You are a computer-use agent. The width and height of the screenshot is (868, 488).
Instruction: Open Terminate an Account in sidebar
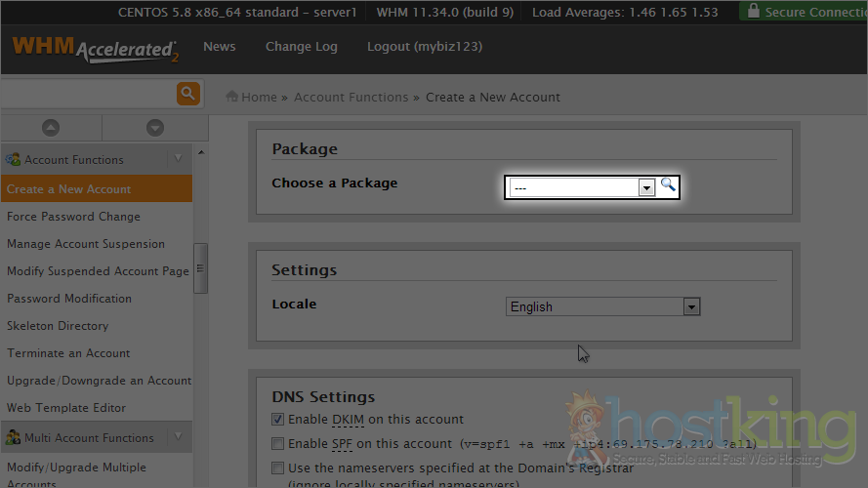[68, 353]
